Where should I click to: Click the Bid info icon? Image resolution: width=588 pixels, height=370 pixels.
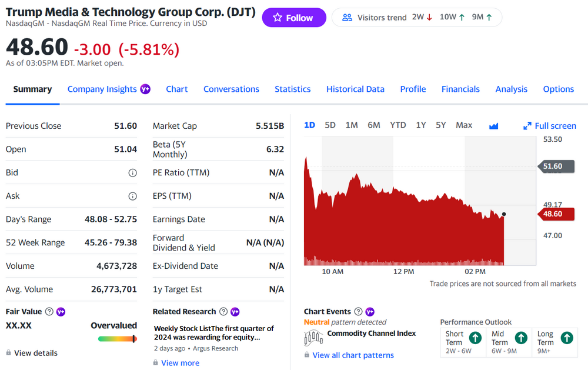pos(132,173)
